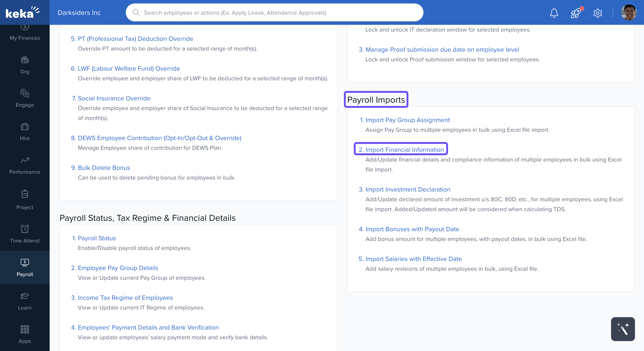Open the Apps grid menu
644x351 pixels.
point(25,334)
